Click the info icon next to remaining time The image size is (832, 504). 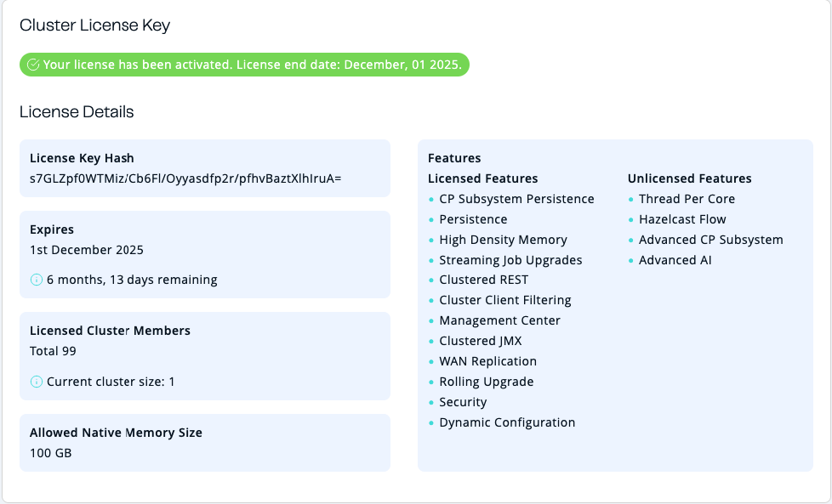tap(35, 279)
